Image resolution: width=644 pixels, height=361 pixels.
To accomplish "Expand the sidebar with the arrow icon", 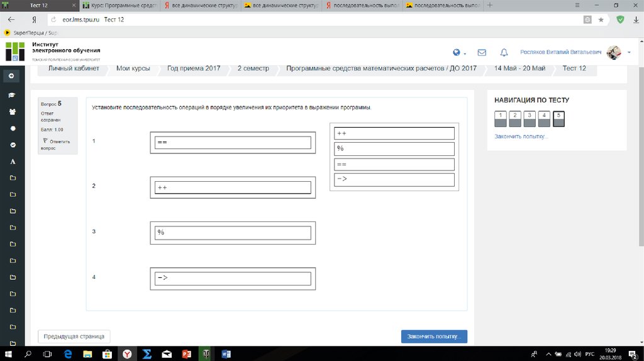I will [x=11, y=76].
